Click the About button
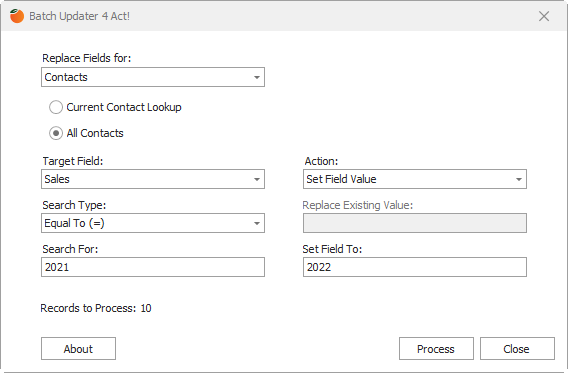 (x=78, y=349)
